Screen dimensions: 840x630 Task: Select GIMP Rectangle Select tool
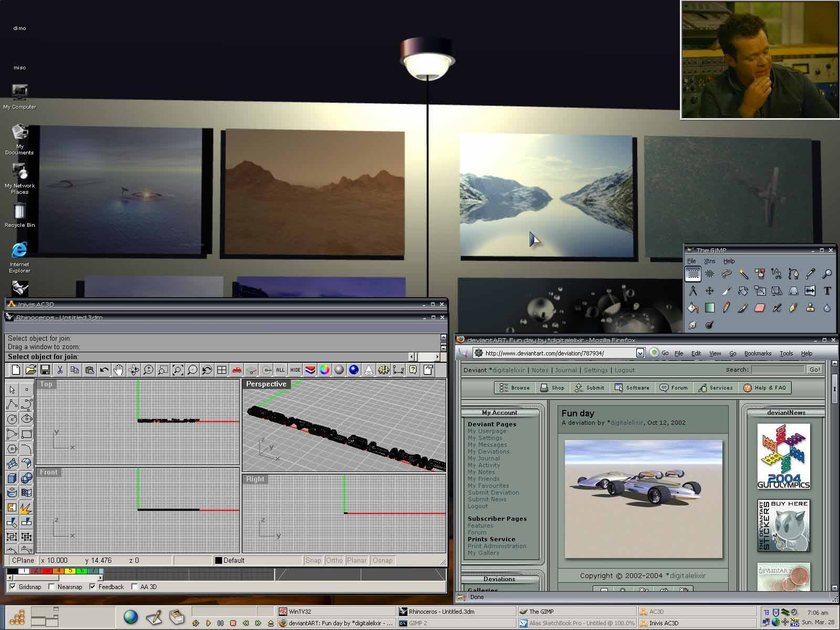693,274
